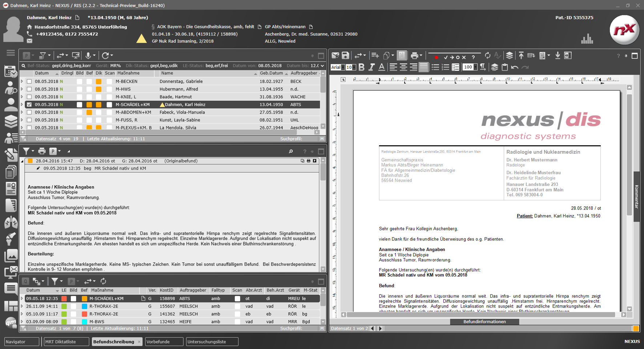Click the filter funnel in worklist toolbar
644x349 pixels.
pyautogui.click(x=43, y=55)
